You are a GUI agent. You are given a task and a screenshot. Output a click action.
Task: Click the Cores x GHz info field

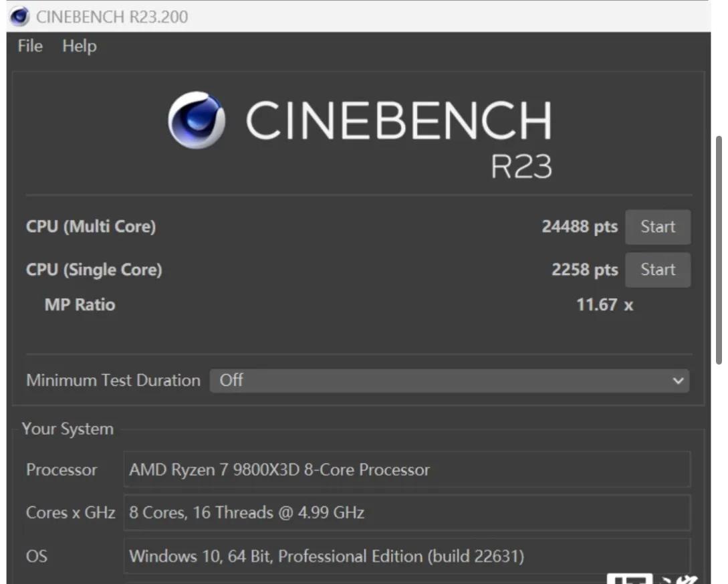click(407, 512)
